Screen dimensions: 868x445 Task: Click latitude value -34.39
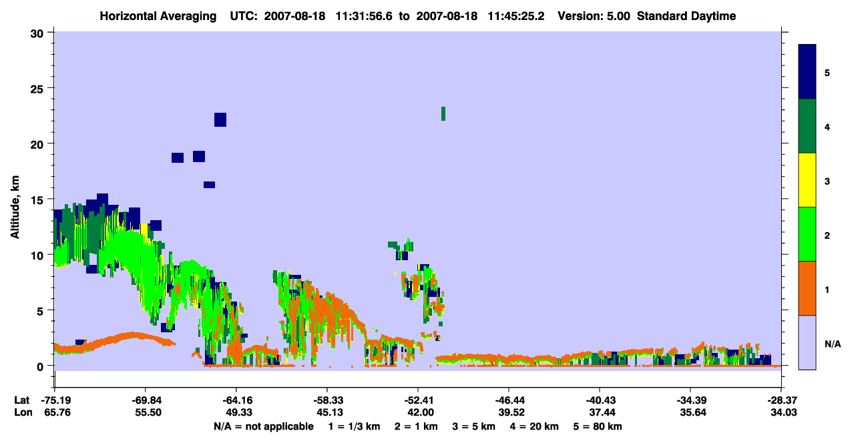[690, 400]
